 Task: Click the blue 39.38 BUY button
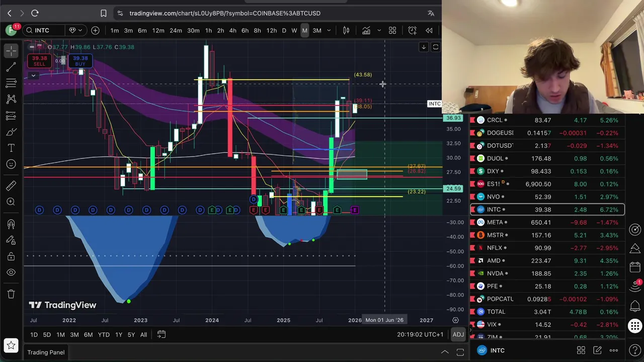pos(80,61)
